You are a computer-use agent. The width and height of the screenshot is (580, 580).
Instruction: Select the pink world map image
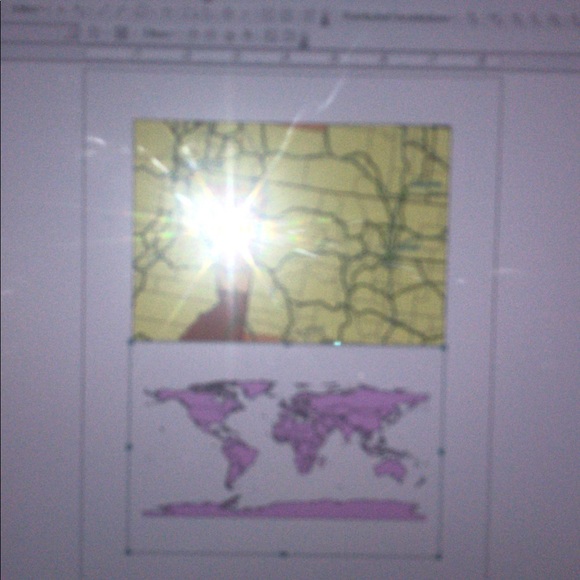[285, 449]
